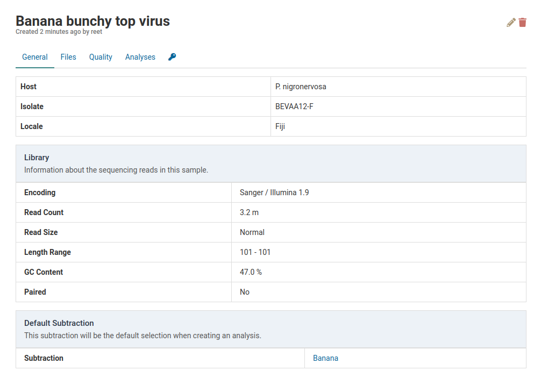
Task: Open the key icon rights tab
Action: pyautogui.click(x=172, y=57)
